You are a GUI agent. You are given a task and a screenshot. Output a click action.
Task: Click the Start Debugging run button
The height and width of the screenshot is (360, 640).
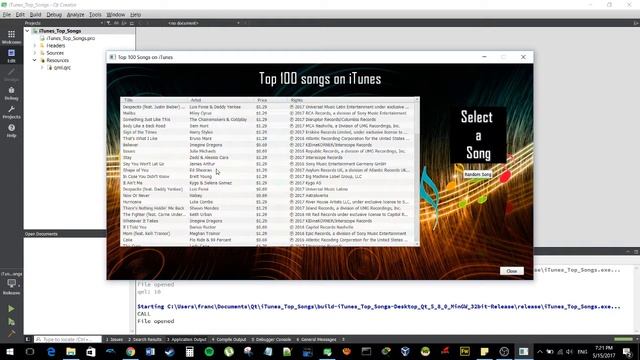tap(11, 322)
